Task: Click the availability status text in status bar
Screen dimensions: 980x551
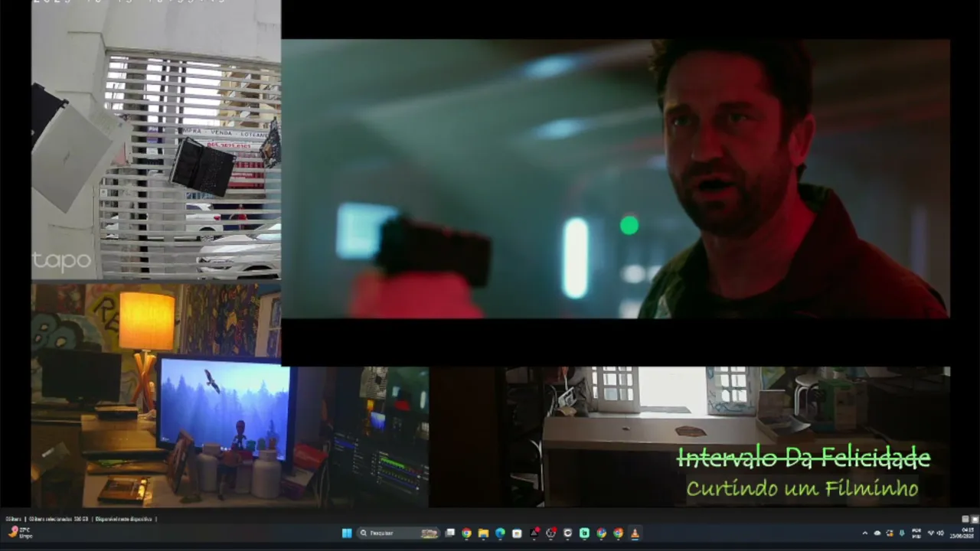Action: 125,519
